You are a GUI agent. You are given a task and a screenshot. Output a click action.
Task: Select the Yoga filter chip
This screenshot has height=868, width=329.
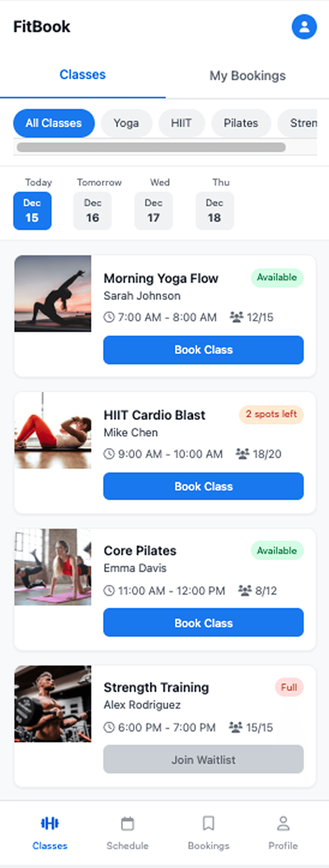click(126, 123)
